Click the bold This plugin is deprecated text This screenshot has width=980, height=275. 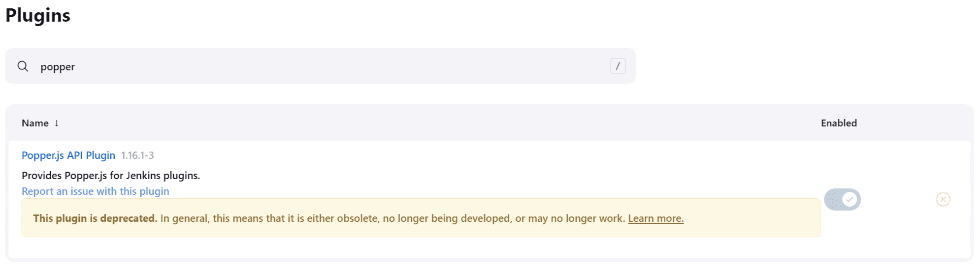(x=95, y=218)
